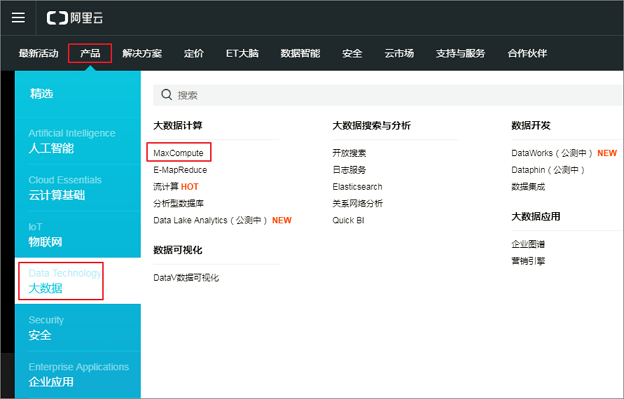
Task: Click the 大数据搜索与分析 section heading
Action: (x=371, y=126)
